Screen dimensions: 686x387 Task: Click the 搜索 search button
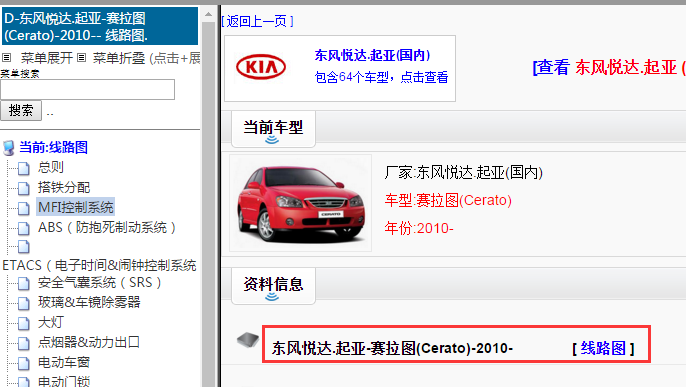tap(21, 110)
